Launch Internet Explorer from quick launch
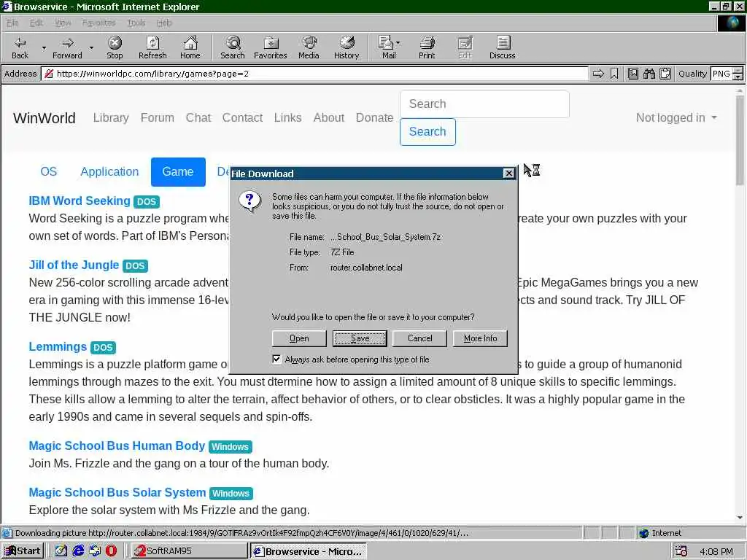Viewport: 747px width, 560px height. pos(78,551)
